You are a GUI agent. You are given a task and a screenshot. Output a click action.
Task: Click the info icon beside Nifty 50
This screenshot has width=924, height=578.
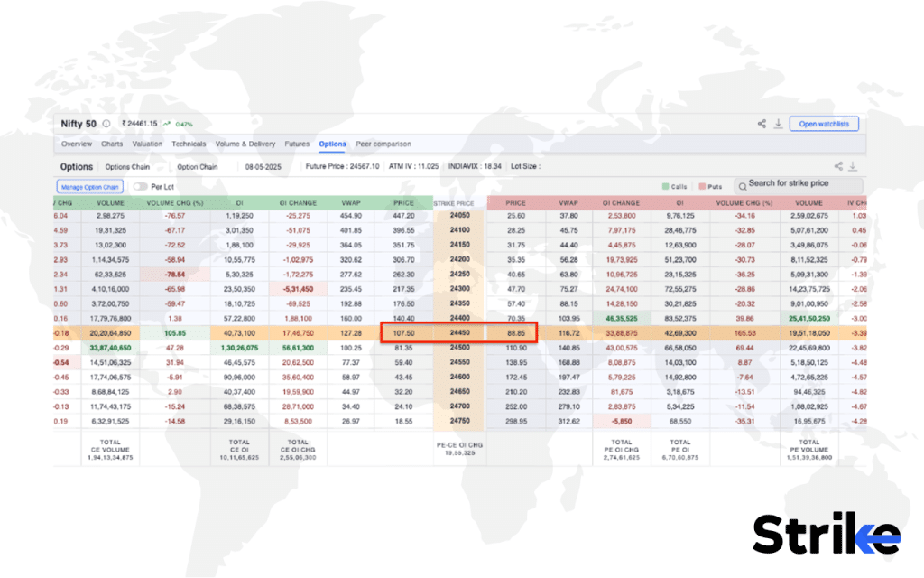click(x=106, y=124)
